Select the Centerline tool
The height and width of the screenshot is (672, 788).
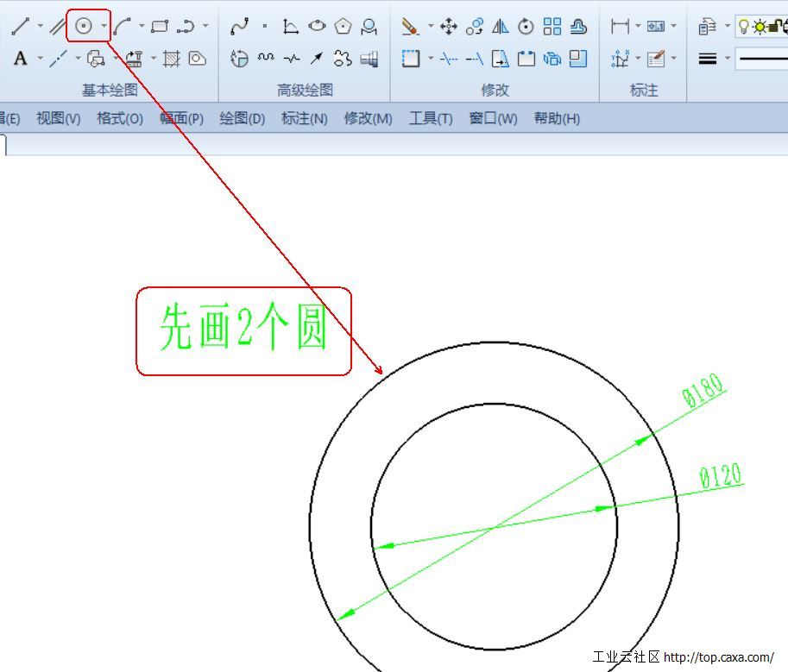59,59
